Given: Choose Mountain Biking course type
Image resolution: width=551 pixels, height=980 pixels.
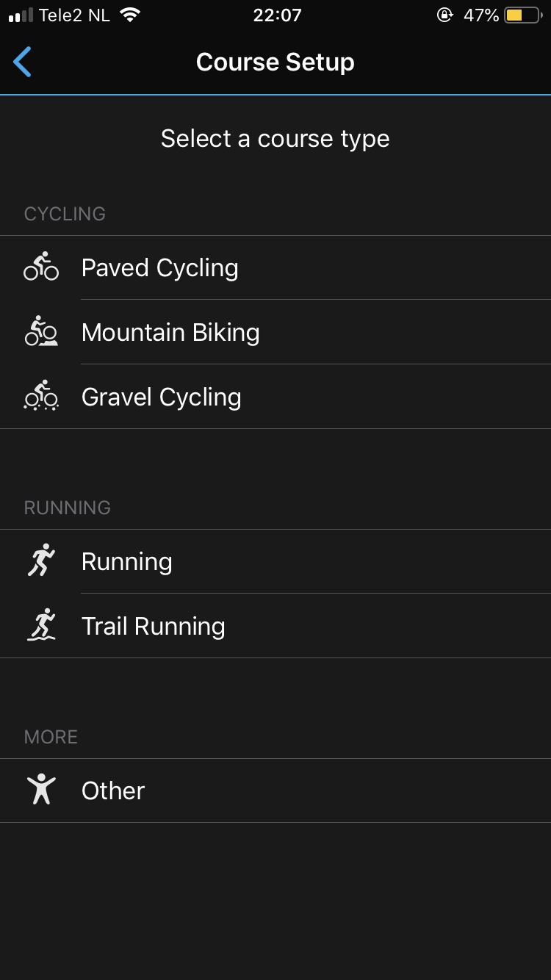Looking at the screenshot, I should click(170, 333).
